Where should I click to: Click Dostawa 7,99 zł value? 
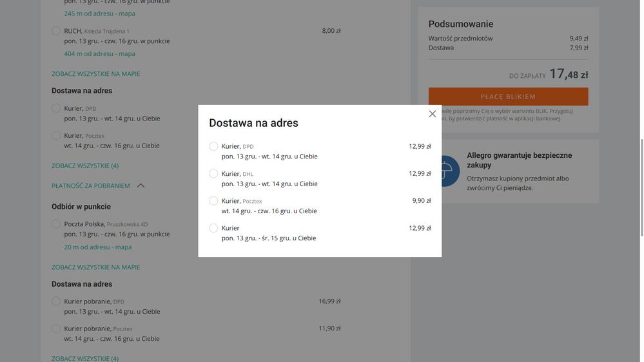click(x=579, y=48)
